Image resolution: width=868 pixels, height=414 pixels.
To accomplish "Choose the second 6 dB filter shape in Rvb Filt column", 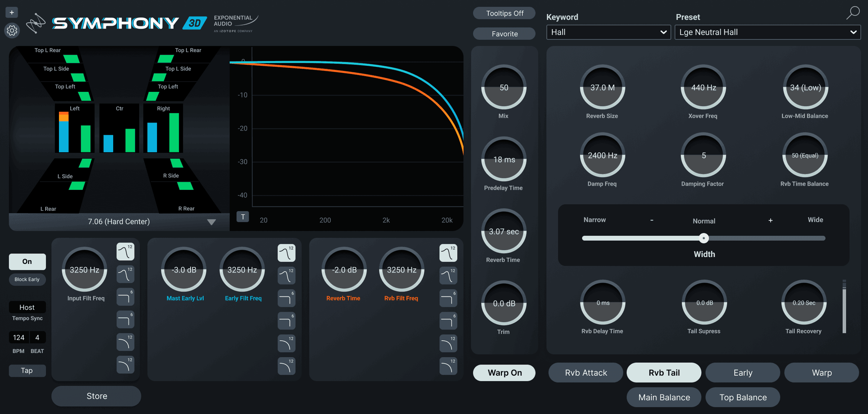I will click(448, 321).
